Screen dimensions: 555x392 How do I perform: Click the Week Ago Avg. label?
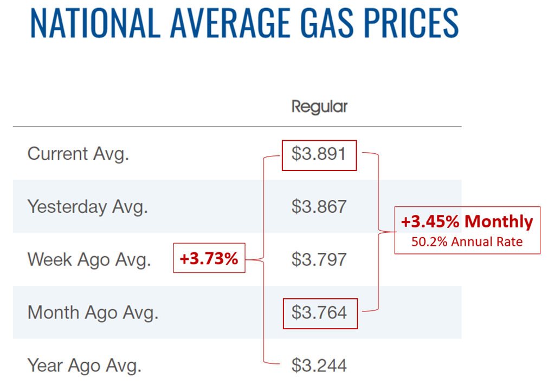[x=89, y=259]
